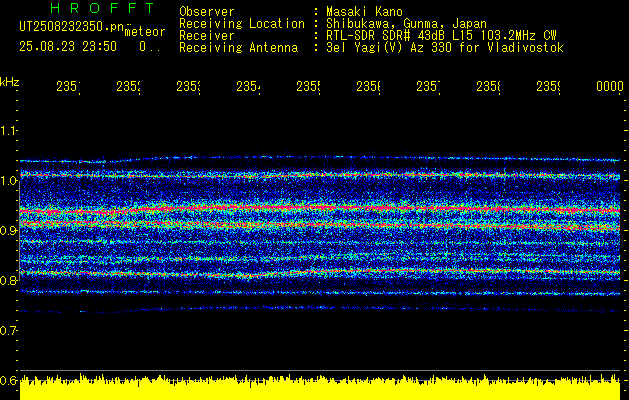Click the 0.9 kHz frequency label
This screenshot has width=629, height=400.
(8, 230)
